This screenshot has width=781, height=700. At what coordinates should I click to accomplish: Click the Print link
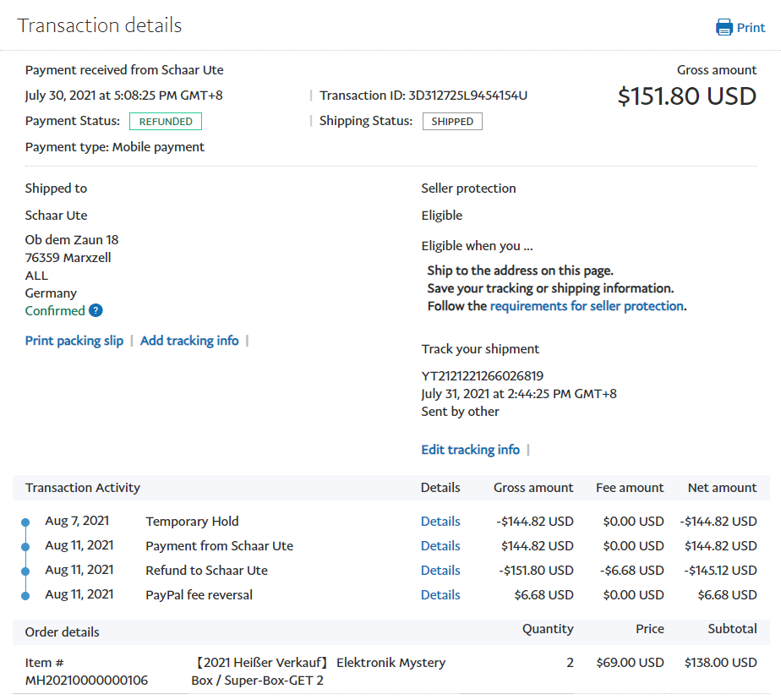751,28
